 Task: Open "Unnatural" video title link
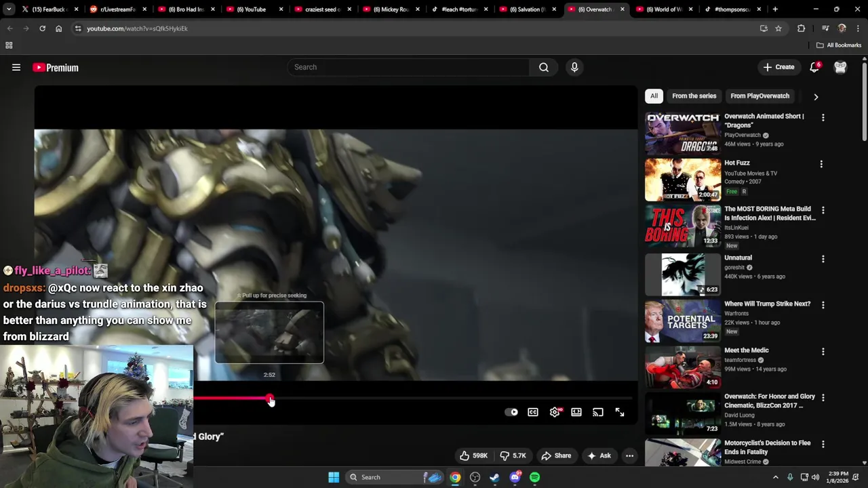[x=738, y=258]
